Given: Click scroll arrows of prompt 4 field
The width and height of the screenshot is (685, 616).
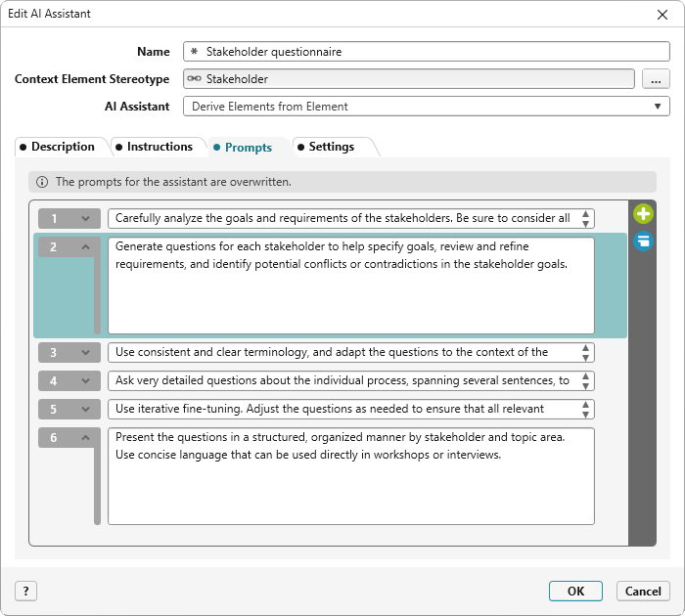Looking at the screenshot, I should coord(585,380).
